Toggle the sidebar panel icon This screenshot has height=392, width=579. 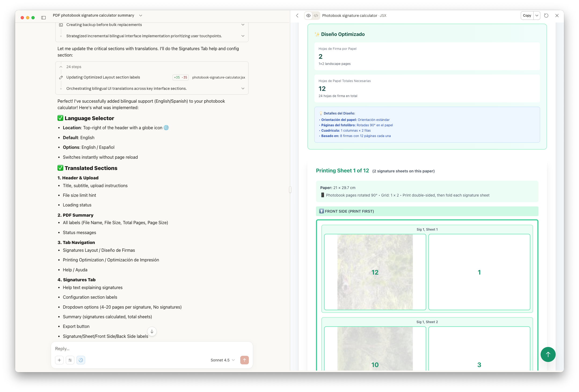[x=43, y=18]
